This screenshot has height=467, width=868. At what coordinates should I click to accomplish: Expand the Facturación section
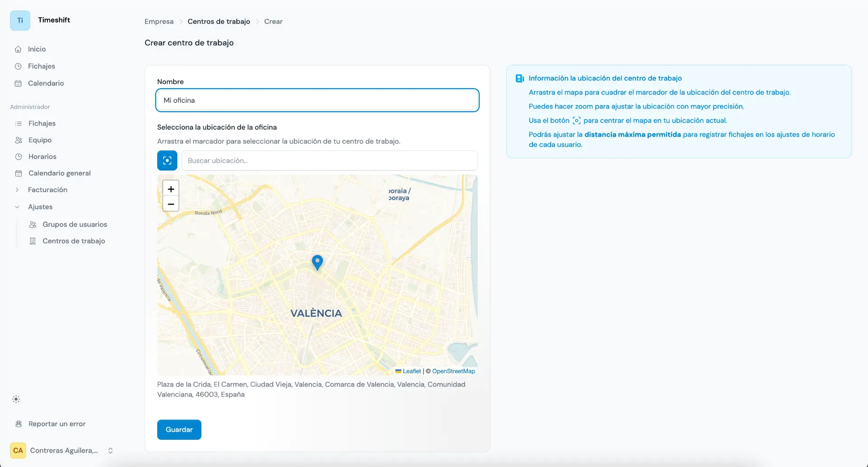tap(17, 190)
